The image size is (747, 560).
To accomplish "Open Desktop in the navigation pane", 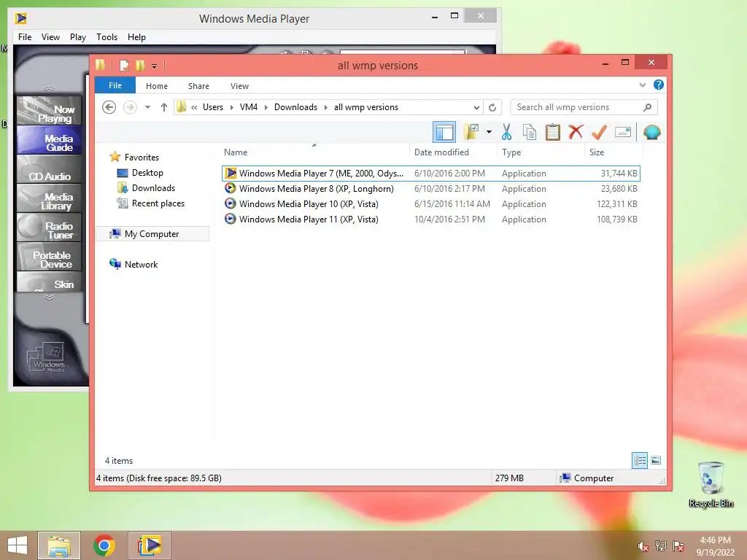I will coord(147,173).
